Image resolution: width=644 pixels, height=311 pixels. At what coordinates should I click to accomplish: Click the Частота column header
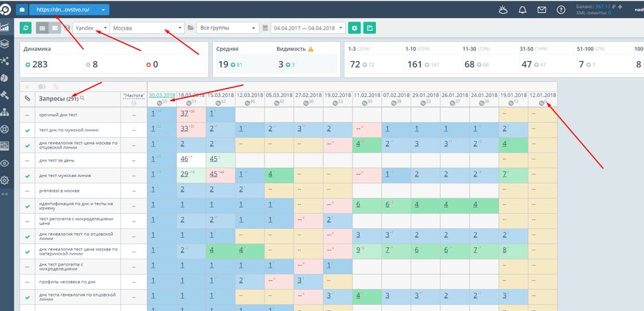pos(132,95)
